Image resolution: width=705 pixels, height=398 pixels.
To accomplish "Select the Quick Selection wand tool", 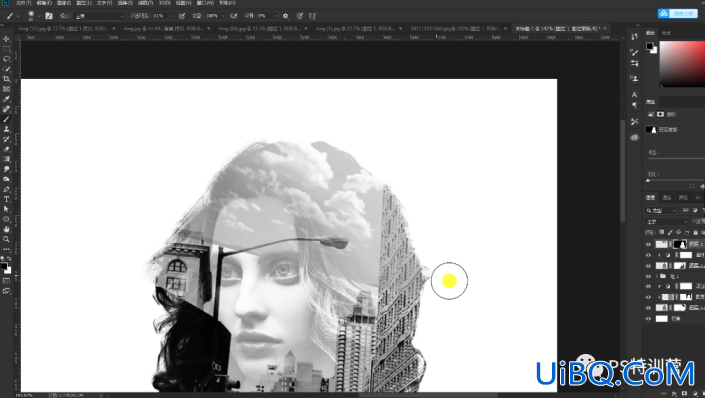I will [x=6, y=69].
